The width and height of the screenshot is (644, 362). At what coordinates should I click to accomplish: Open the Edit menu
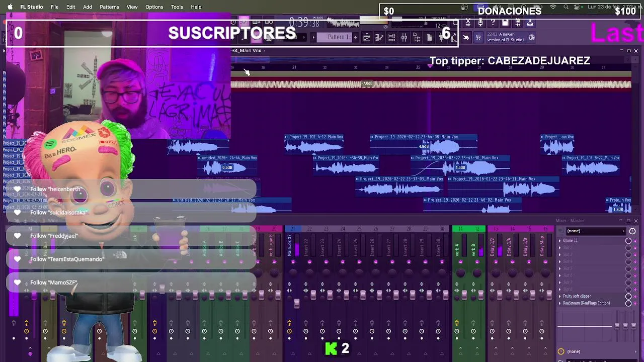(71, 7)
